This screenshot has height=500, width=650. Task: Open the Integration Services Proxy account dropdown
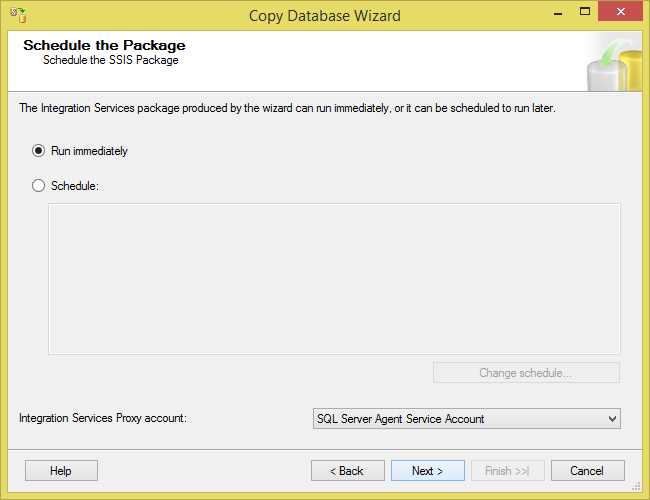[x=466, y=419]
